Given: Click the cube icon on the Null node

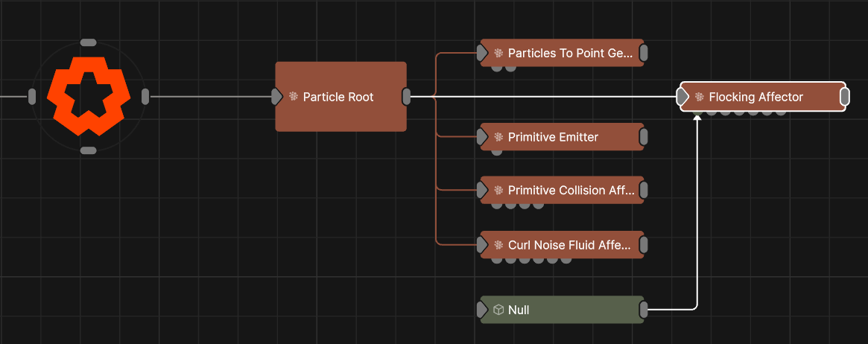Looking at the screenshot, I should [498, 310].
